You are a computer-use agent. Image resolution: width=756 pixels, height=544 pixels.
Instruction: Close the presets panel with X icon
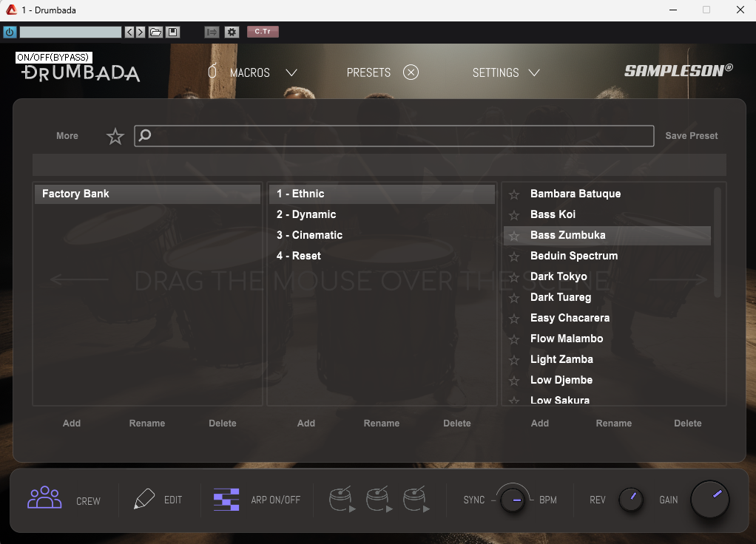411,72
